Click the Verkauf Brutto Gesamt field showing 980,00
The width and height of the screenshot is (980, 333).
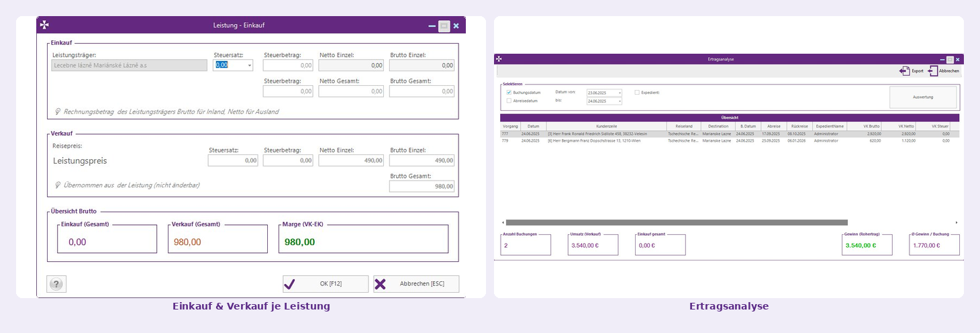(x=422, y=186)
